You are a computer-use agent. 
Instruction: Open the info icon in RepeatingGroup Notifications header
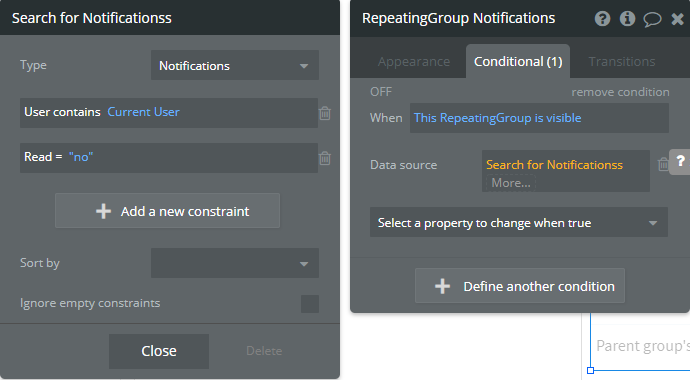tap(627, 18)
